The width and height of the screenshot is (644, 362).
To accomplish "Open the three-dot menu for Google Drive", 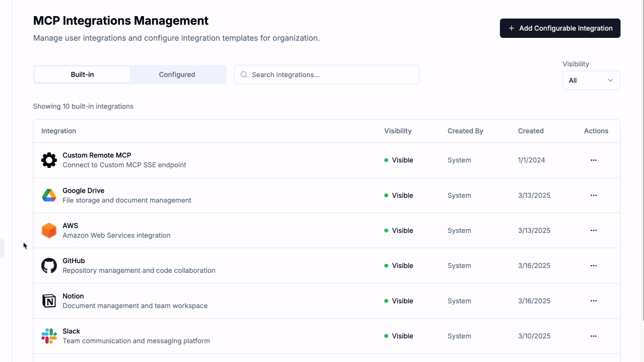I will [x=593, y=195].
